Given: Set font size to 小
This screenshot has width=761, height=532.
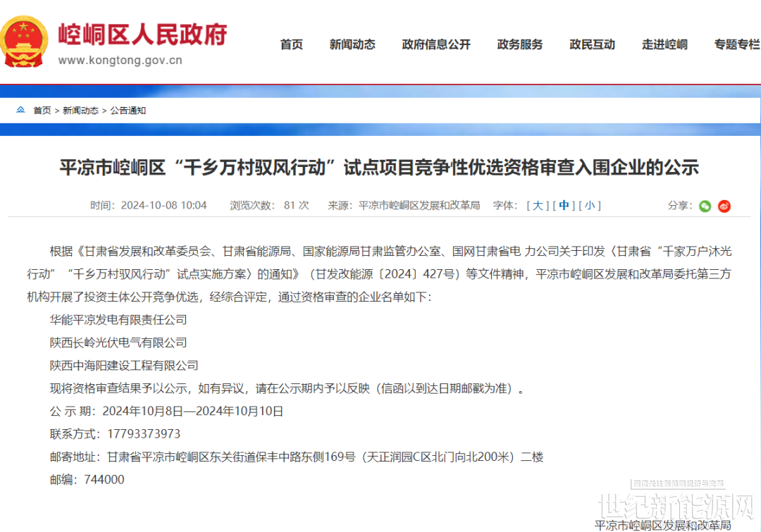Looking at the screenshot, I should (x=590, y=205).
